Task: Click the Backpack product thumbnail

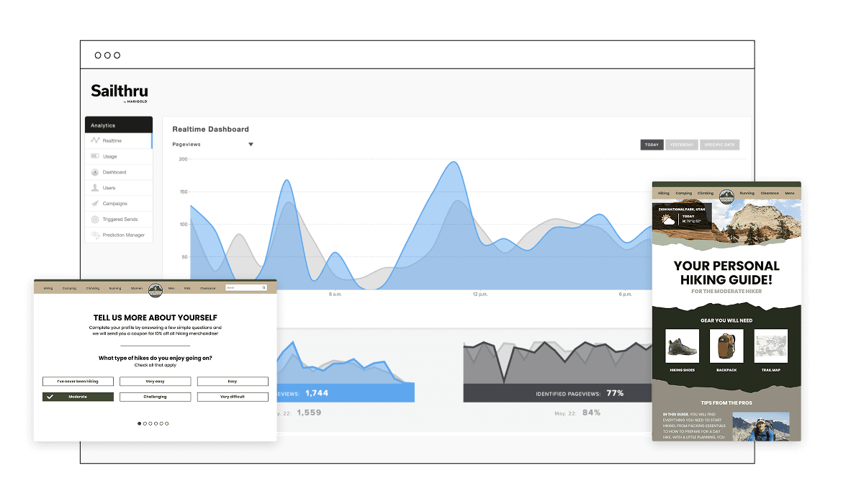Action: pyautogui.click(x=726, y=346)
